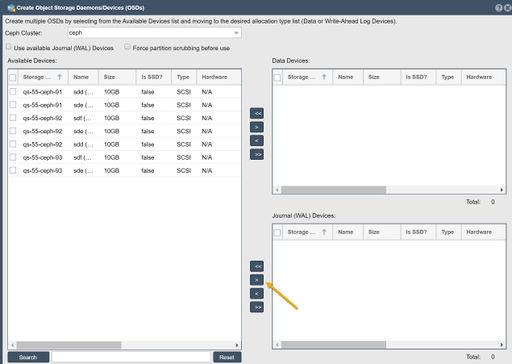Sort Available Devices by Name column
Screen dimensions: 512x364
click(x=83, y=77)
